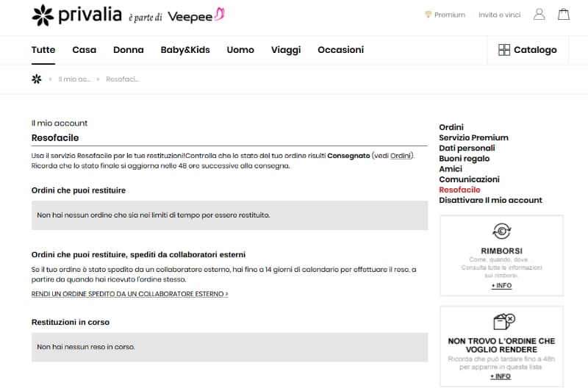Click the Catalogo grid icon
Screen dimensions: 588x391
tap(504, 50)
